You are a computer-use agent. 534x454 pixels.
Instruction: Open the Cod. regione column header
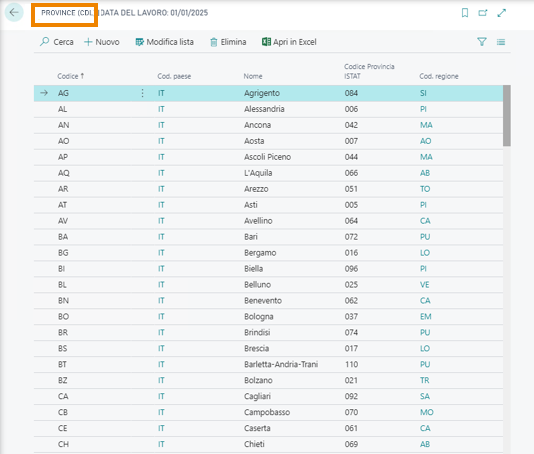pos(439,76)
